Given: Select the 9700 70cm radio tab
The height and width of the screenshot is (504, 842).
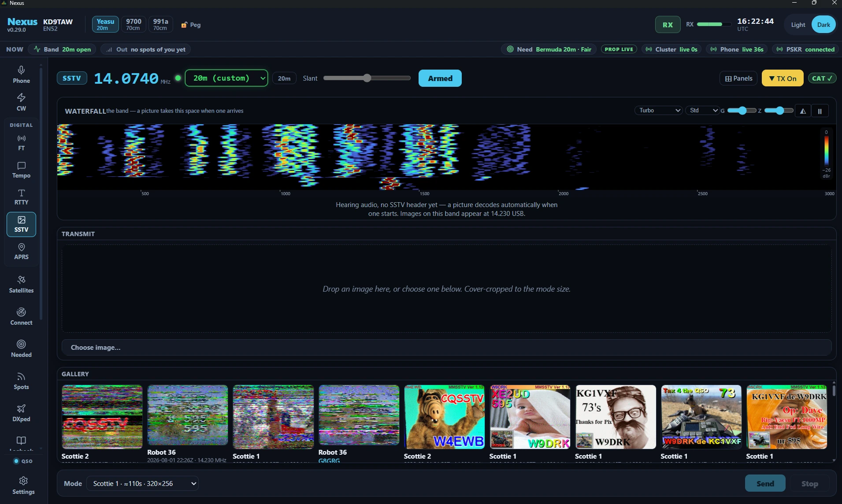Looking at the screenshot, I should (133, 25).
